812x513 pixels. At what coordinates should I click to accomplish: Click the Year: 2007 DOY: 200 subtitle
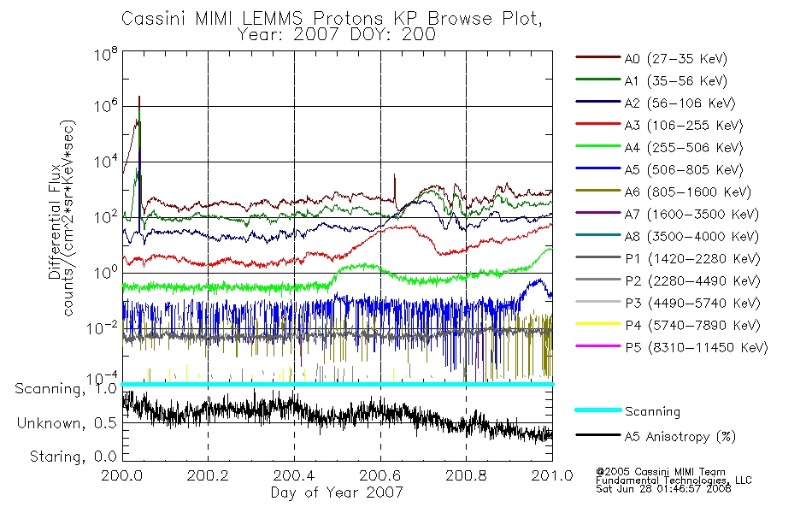[337, 35]
